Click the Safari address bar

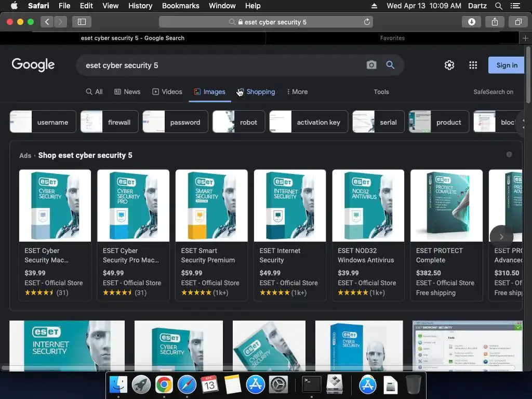[266, 22]
